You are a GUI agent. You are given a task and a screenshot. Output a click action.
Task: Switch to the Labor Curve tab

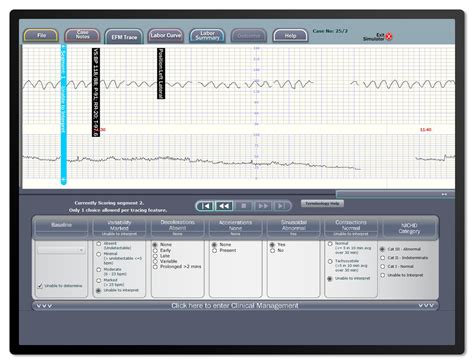point(166,35)
